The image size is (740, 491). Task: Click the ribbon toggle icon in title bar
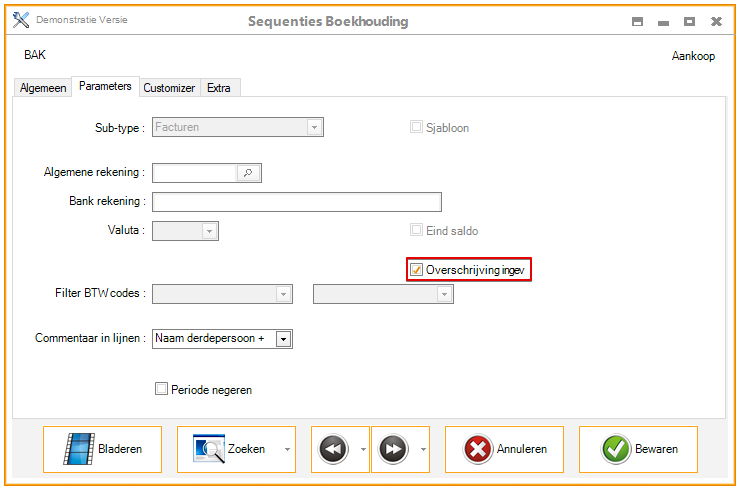tap(636, 21)
